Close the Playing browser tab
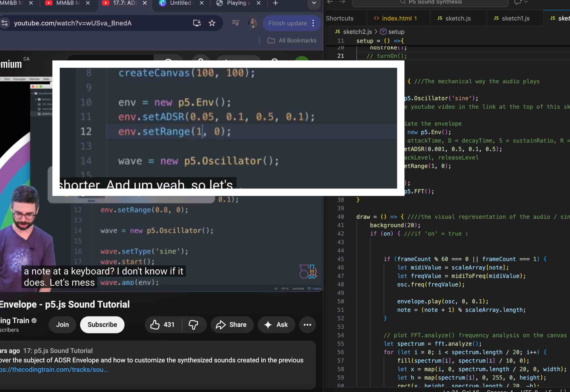The image size is (570, 392). (258, 3)
